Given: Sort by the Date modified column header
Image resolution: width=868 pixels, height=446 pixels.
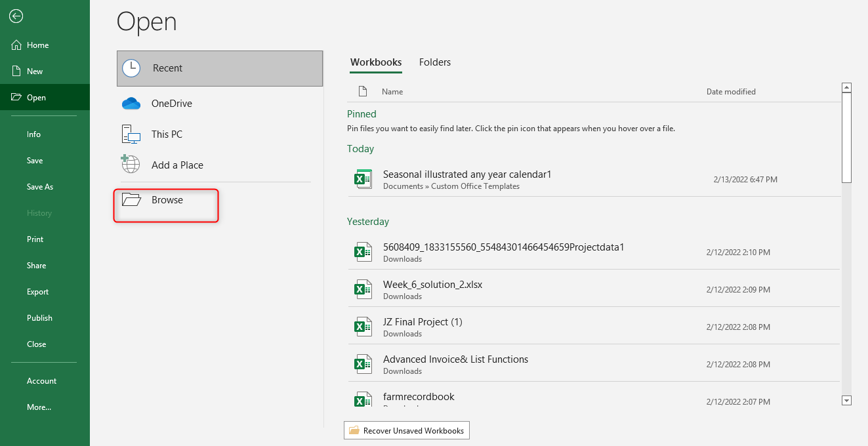Looking at the screenshot, I should click(x=731, y=92).
